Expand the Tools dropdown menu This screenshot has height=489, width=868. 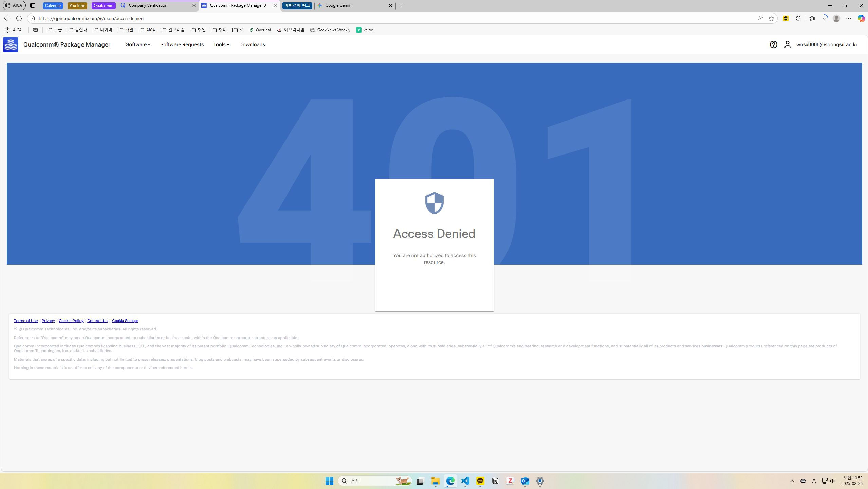point(221,44)
